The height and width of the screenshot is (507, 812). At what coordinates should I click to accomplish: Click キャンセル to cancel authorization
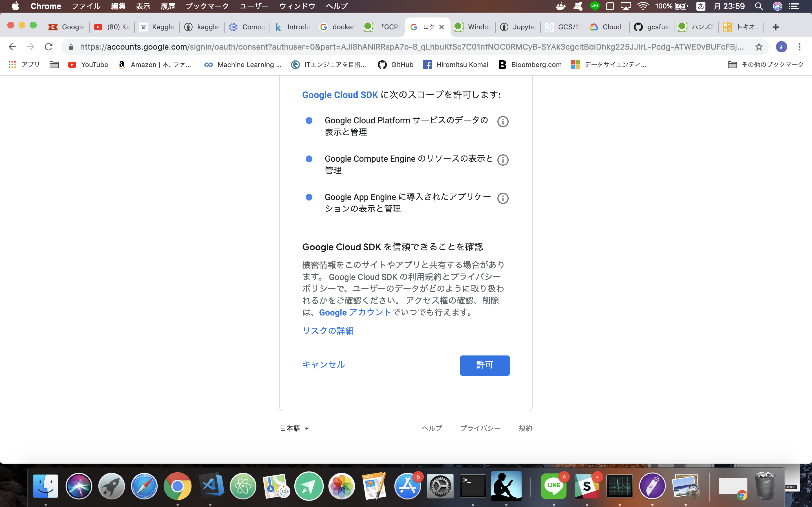(x=323, y=364)
